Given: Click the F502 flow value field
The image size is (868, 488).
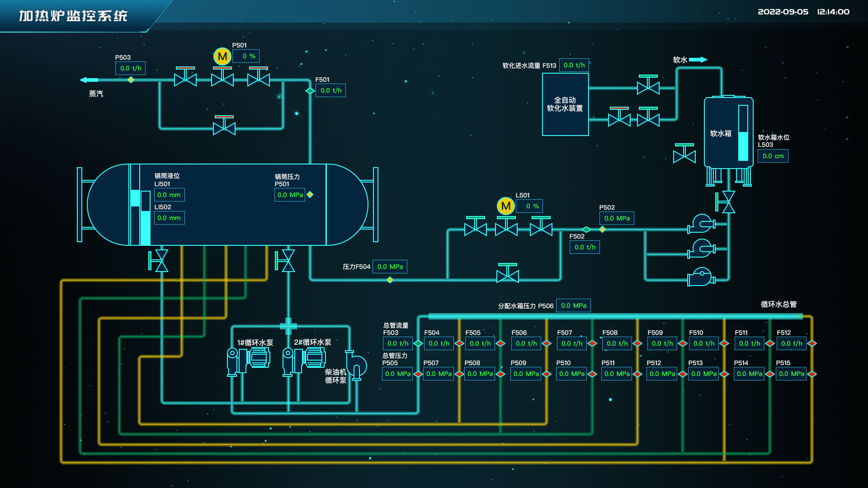Looking at the screenshot, I should (584, 247).
